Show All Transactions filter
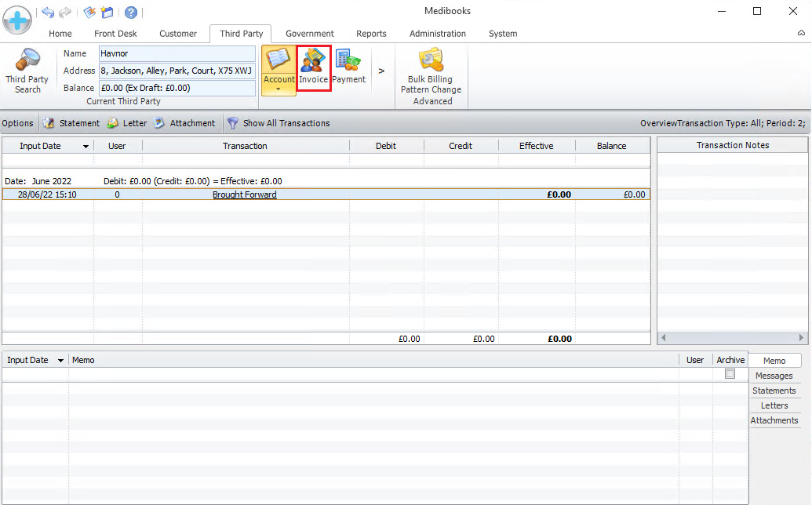812x505 pixels. pos(279,123)
